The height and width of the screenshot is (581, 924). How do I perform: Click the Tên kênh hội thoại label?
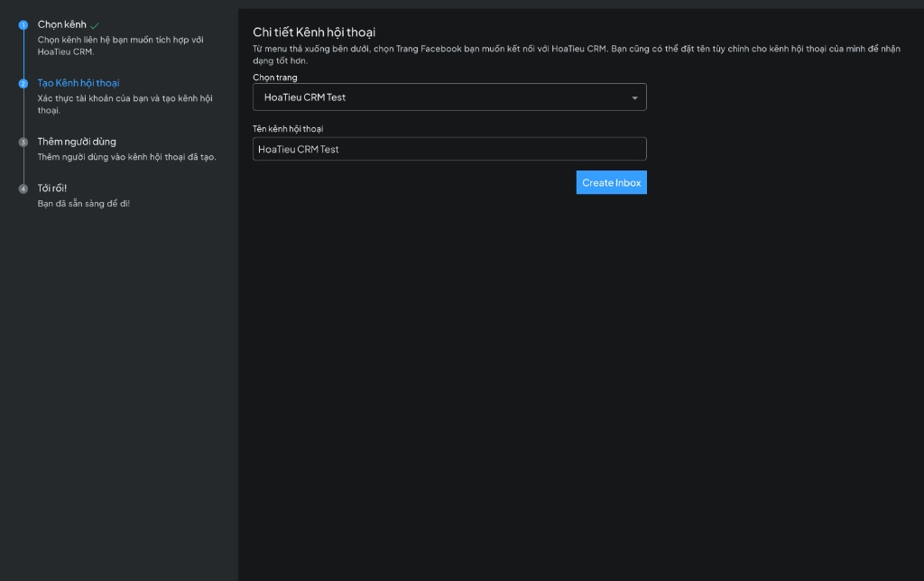[x=287, y=129]
